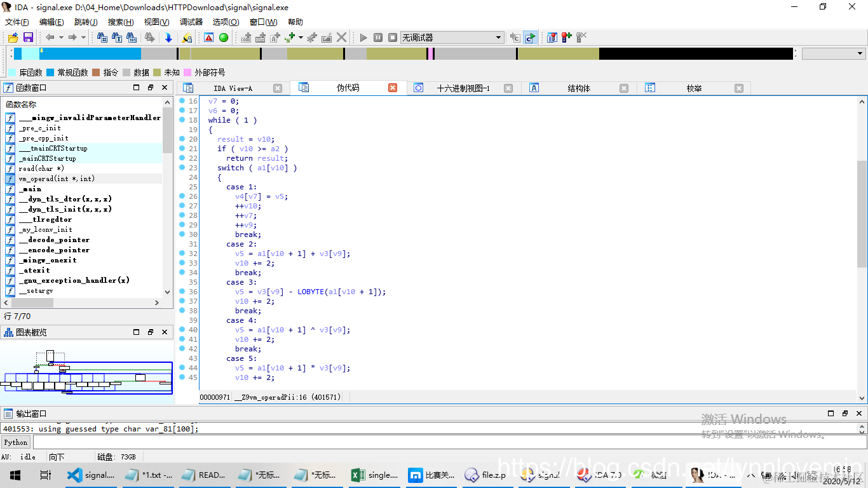Click the blue down arrow jump icon
The width and height of the screenshot is (868, 488).
pyautogui.click(x=168, y=37)
